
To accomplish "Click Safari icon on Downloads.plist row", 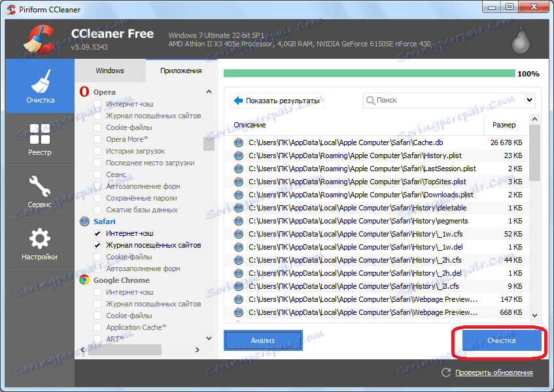I will [239, 195].
